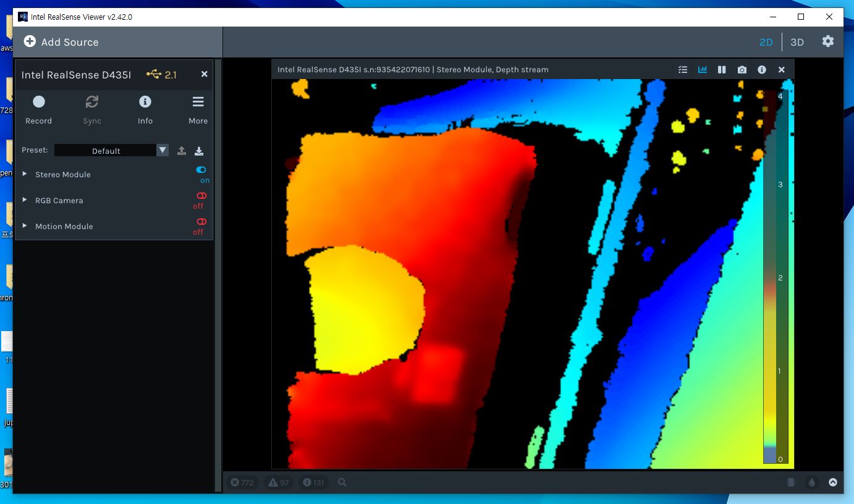
Task: Minimize the Intel RealSense Viewer window
Action: [772, 17]
